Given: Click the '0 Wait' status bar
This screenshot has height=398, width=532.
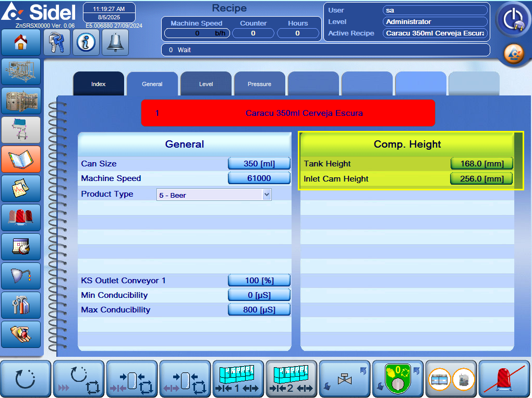Looking at the screenshot, I should (x=325, y=50).
